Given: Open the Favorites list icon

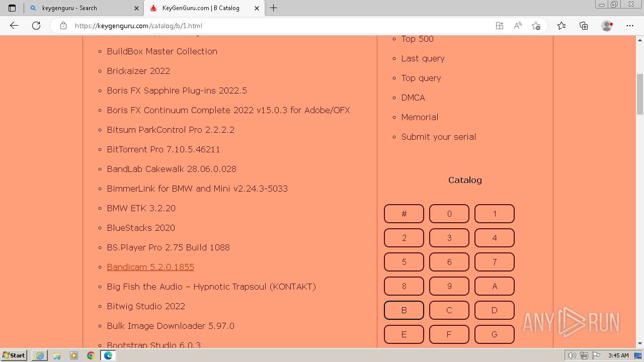Looking at the screenshot, I should tap(561, 26).
